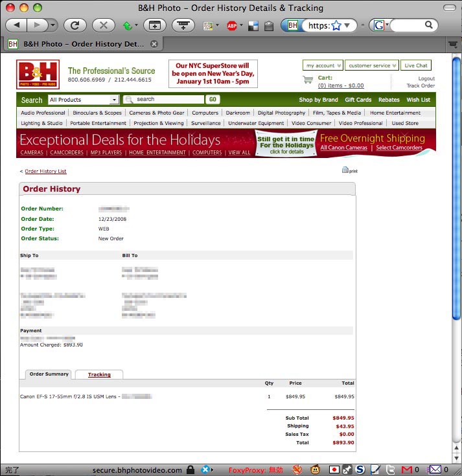Open the cart link showing (0) items
The height and width of the screenshot is (476, 462).
(341, 85)
